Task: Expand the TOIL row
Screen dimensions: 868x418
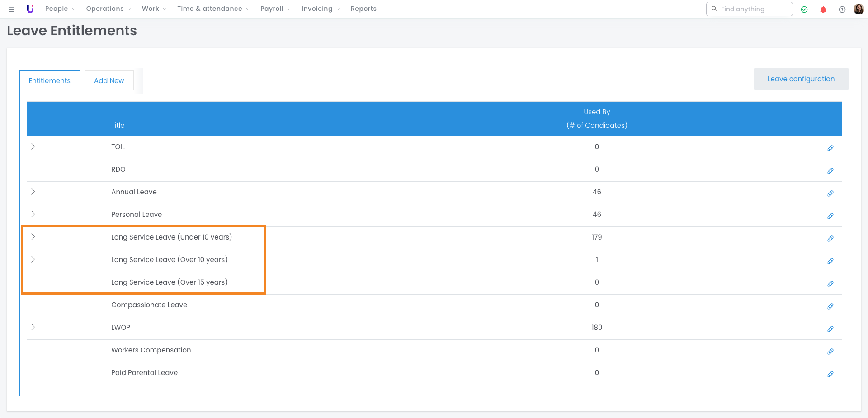Action: click(33, 146)
